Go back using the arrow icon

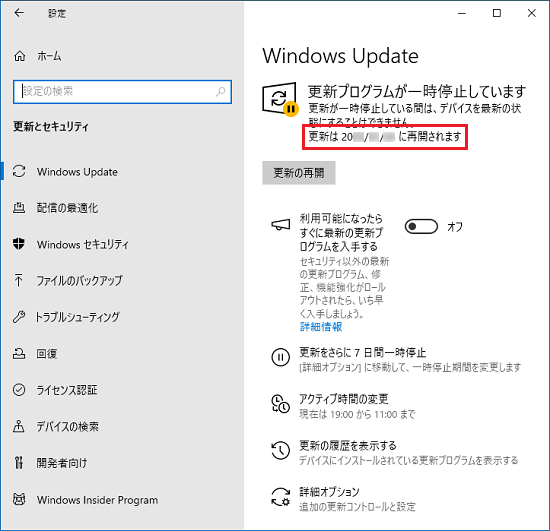click(x=19, y=13)
